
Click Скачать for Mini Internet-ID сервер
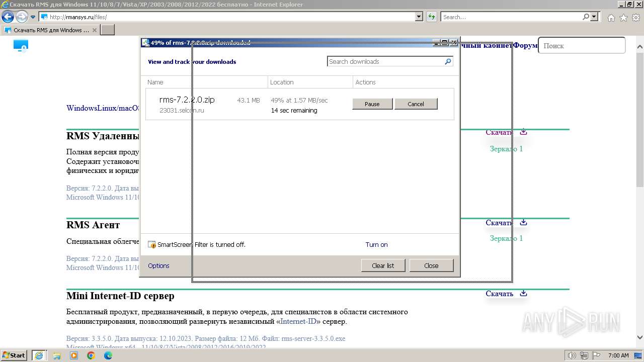[x=499, y=294]
